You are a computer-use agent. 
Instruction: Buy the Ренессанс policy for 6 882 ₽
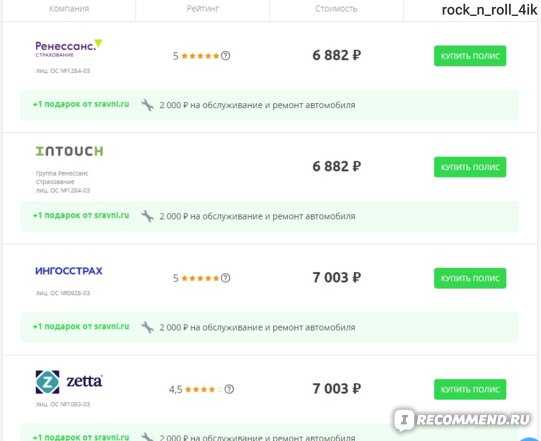pyautogui.click(x=470, y=56)
